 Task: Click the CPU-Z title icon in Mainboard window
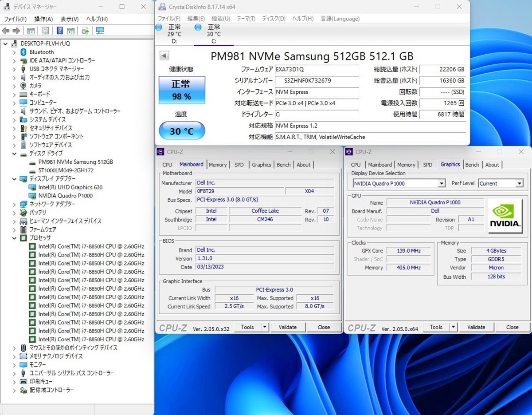[x=160, y=152]
